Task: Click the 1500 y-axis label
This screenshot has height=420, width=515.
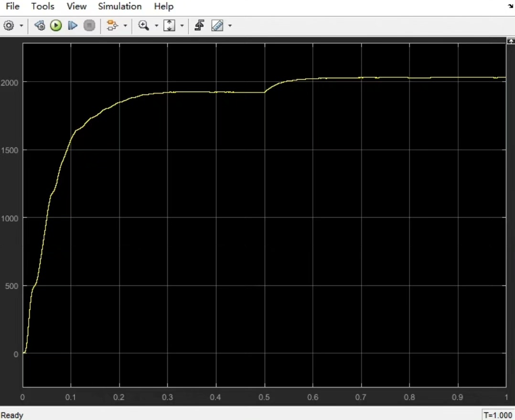Action: (x=9, y=150)
